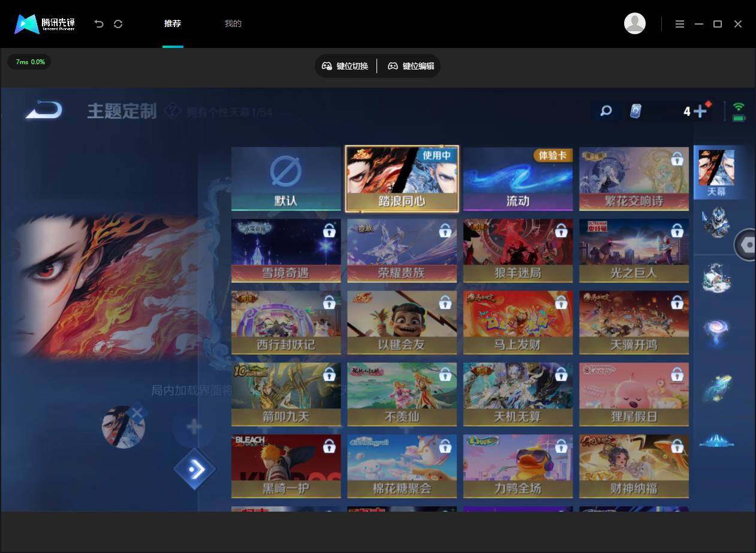Screen dimensions: 756x553
Task: Open the user avatar profile
Action: pos(635,23)
